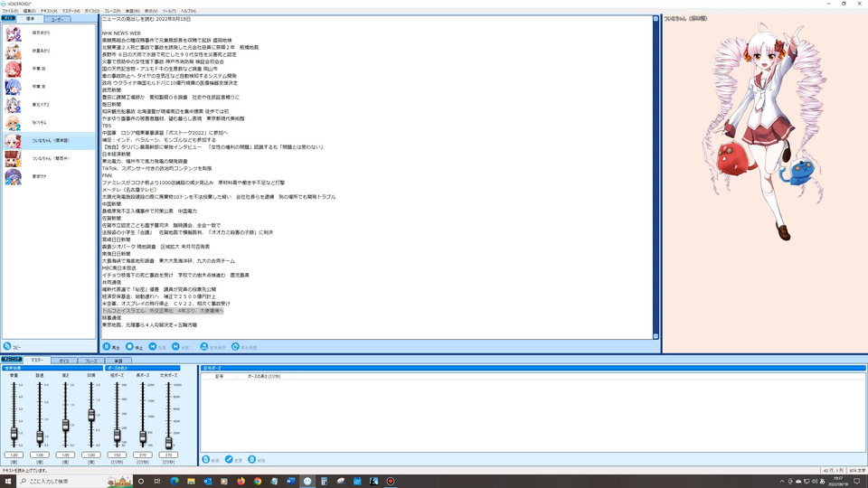868x488 pixels.
Task: Adjust the 音量 volume slider
Action: (x=14, y=434)
